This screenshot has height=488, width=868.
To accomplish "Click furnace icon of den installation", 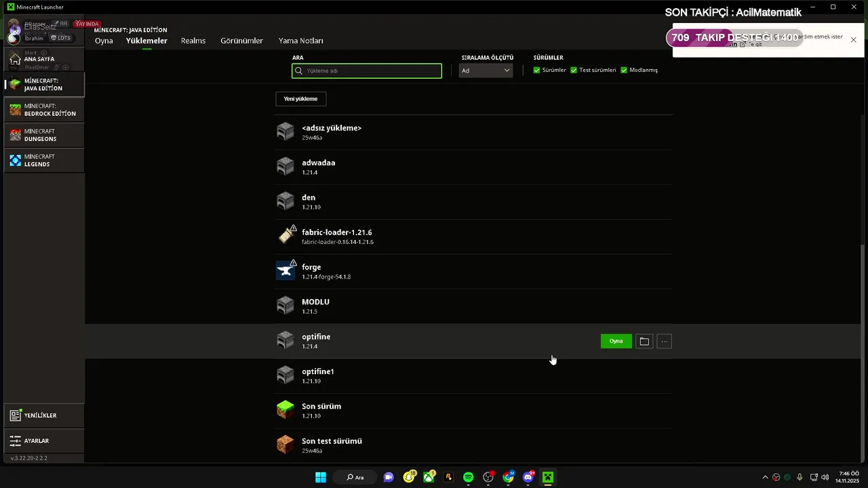I will pyautogui.click(x=285, y=201).
